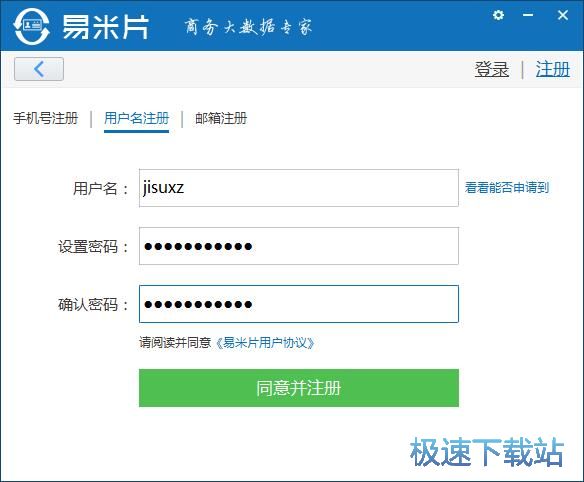Click the 商务大数据专家 slogan text
Image resolution: width=584 pixels, height=482 pixels.
coord(248,27)
